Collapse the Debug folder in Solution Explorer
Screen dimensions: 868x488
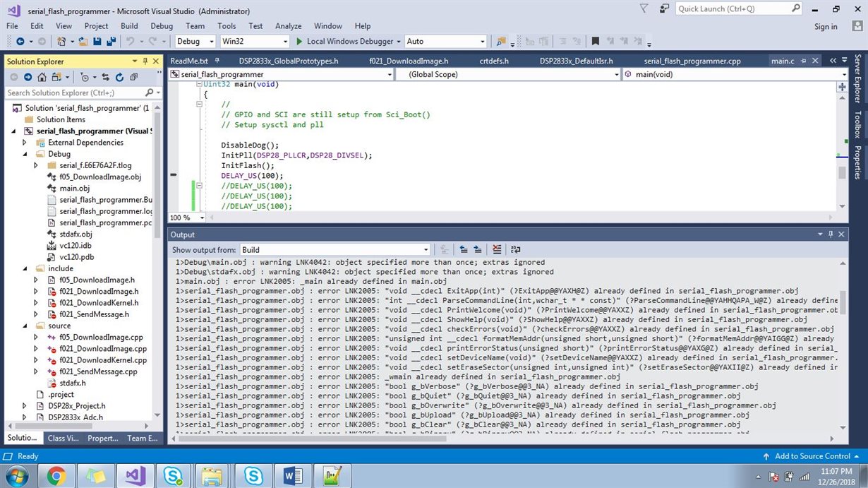25,154
